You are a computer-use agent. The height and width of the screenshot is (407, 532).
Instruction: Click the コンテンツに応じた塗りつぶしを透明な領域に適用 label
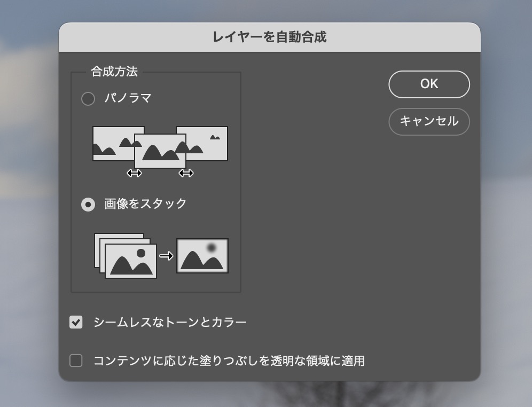point(229,361)
